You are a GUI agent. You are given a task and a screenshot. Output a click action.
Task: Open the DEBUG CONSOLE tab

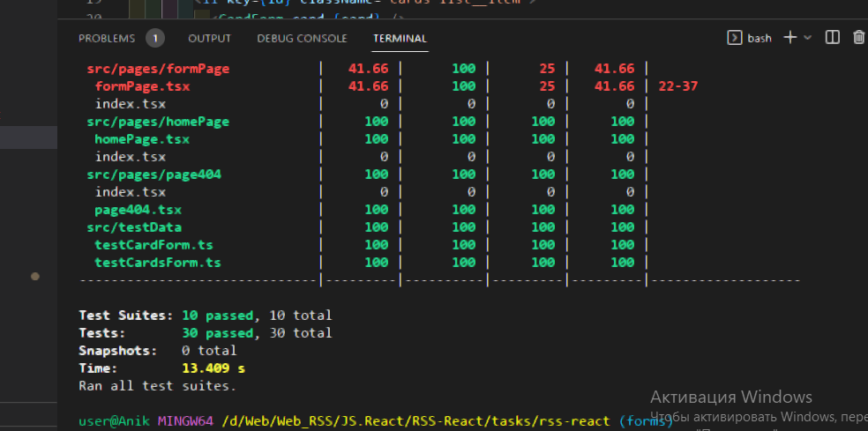(x=303, y=38)
